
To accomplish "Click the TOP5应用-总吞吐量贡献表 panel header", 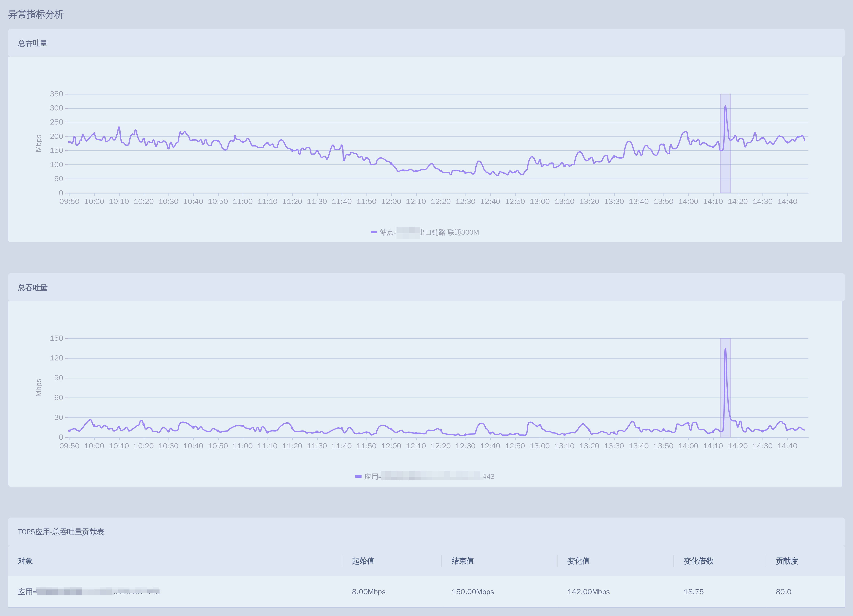I will 61,532.
